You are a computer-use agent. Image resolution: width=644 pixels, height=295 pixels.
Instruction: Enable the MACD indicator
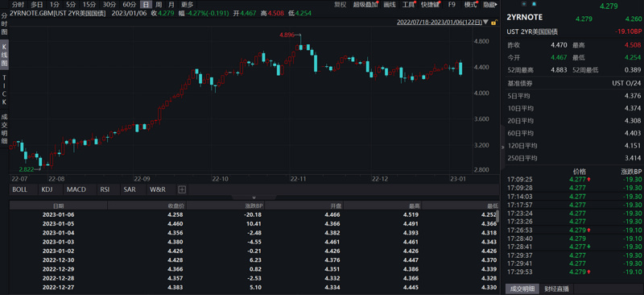pos(76,189)
